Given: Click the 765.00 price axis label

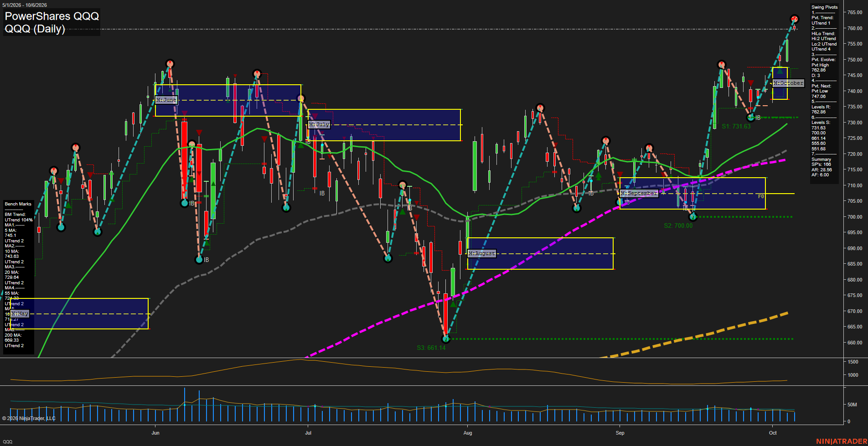Looking at the screenshot, I should point(855,13).
